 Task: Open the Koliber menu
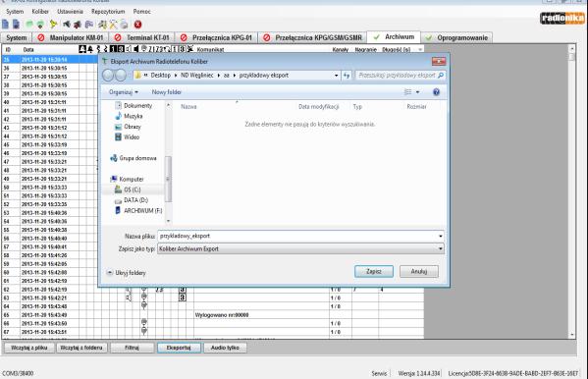click(40, 12)
